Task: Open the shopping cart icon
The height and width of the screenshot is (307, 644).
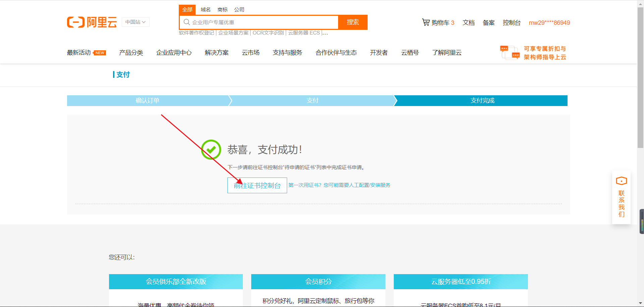Action: 426,22
